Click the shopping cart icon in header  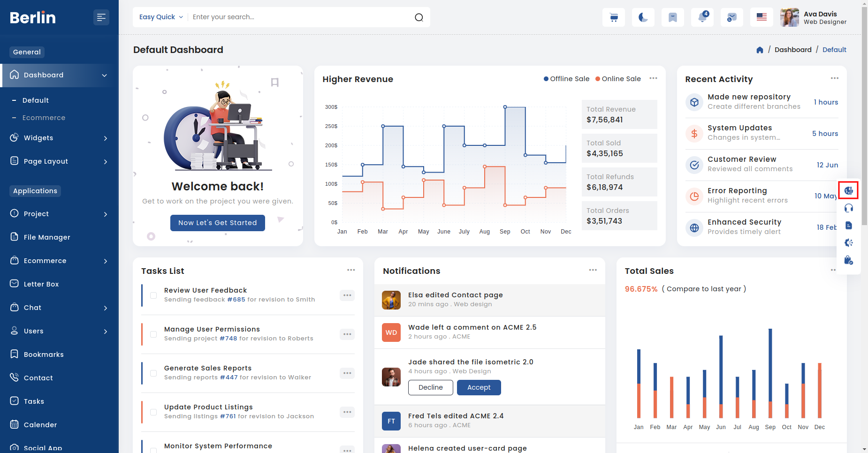pyautogui.click(x=614, y=17)
